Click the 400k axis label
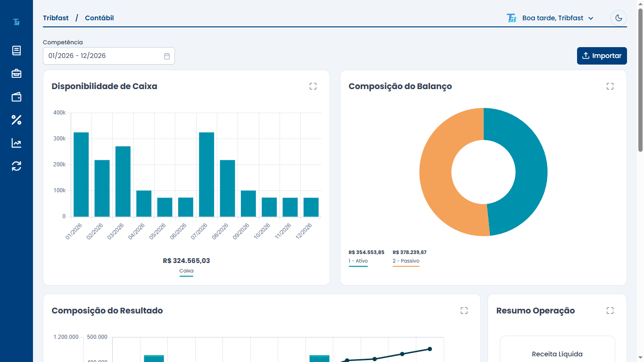 59,113
